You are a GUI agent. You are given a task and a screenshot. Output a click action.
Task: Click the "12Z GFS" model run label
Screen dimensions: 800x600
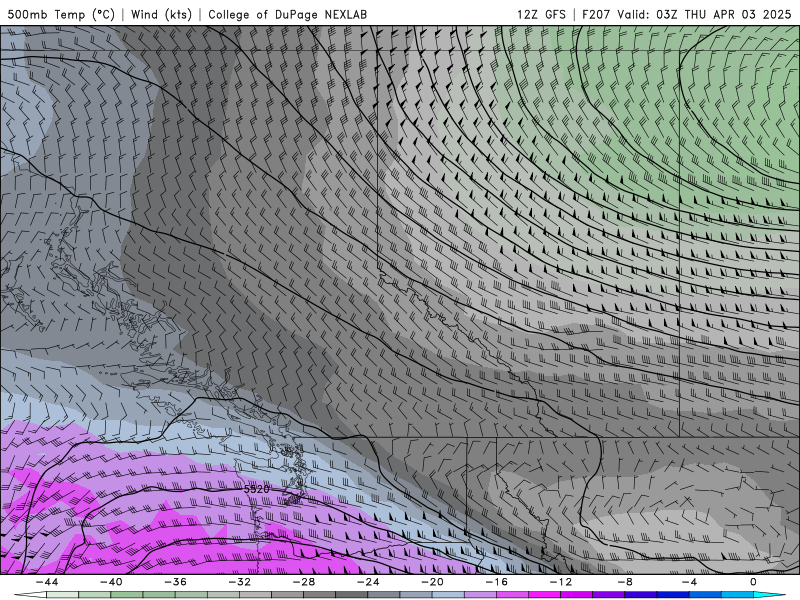pos(541,14)
